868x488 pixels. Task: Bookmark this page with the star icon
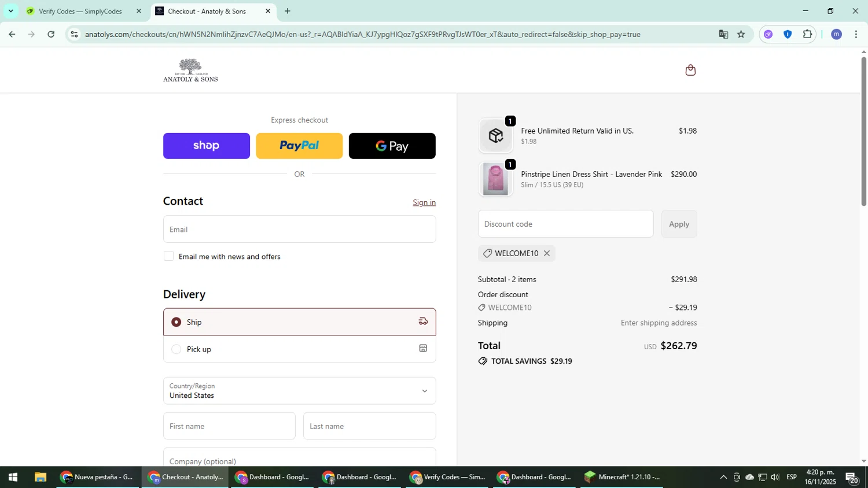click(741, 34)
